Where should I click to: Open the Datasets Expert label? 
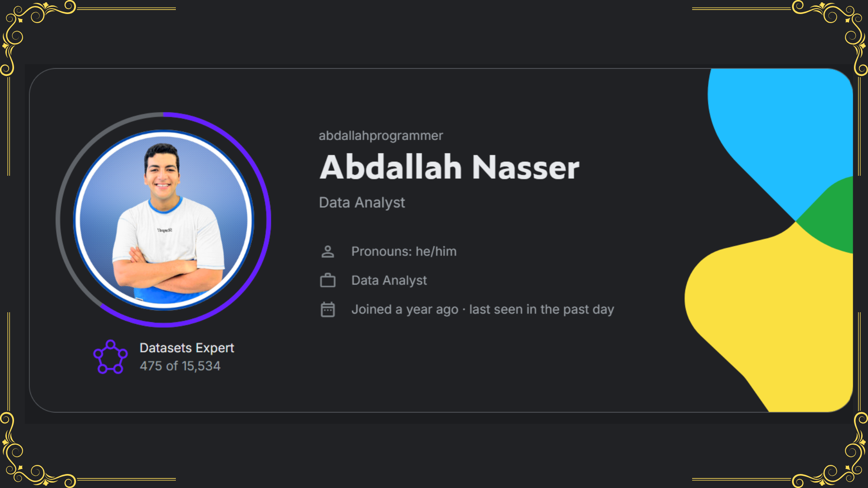pos(187,348)
